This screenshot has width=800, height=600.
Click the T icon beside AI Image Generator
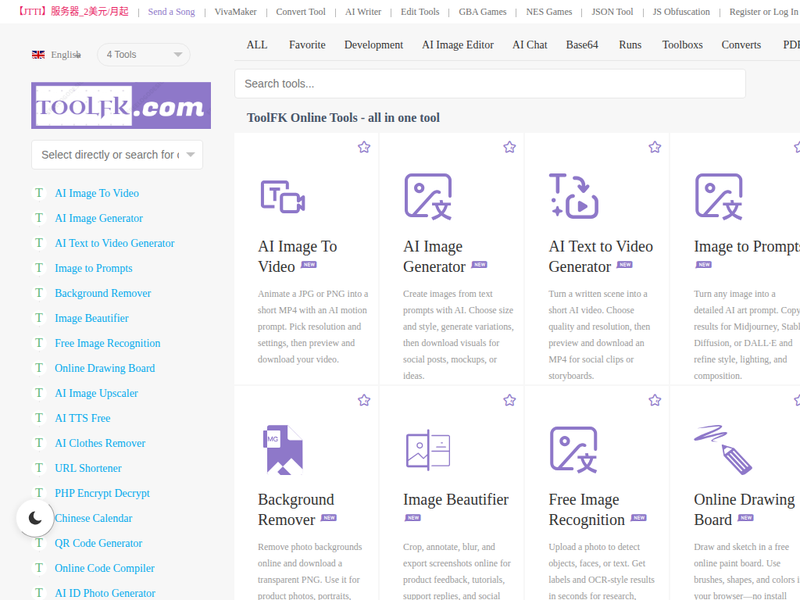(39, 218)
